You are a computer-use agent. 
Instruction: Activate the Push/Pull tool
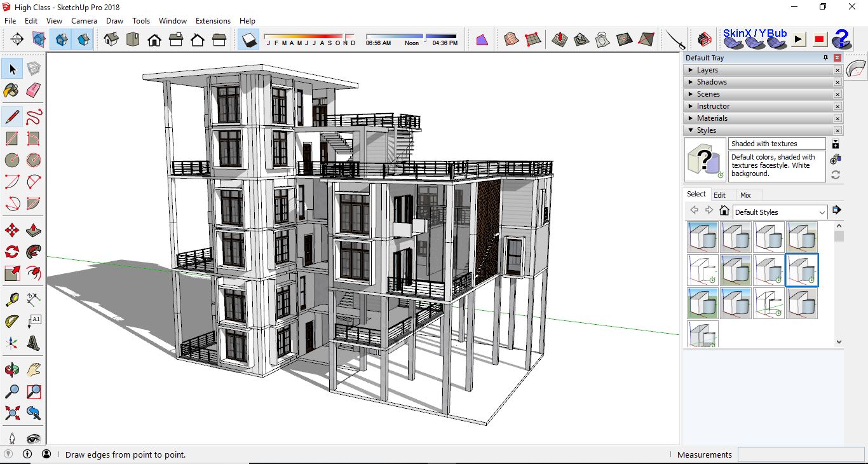coord(34,231)
